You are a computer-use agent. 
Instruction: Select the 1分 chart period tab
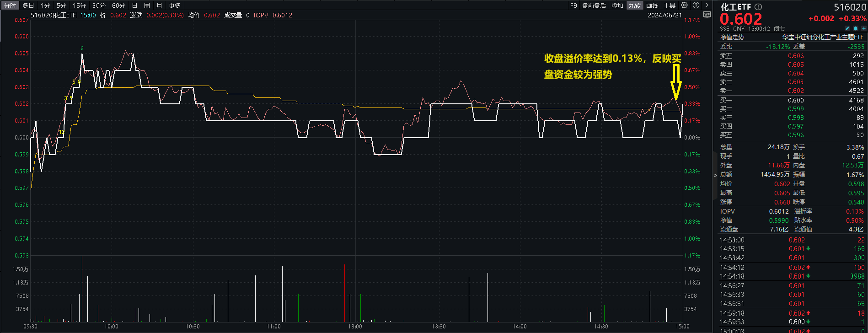[45, 5]
